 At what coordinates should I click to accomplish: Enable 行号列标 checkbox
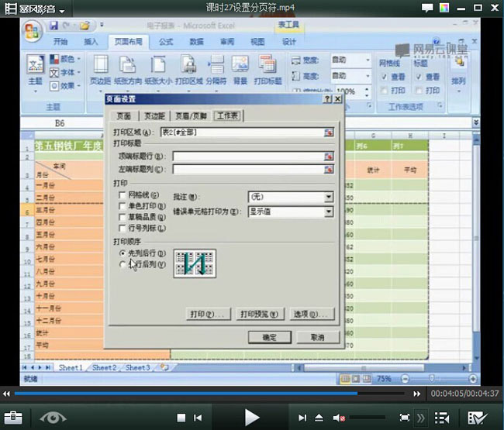coord(123,228)
